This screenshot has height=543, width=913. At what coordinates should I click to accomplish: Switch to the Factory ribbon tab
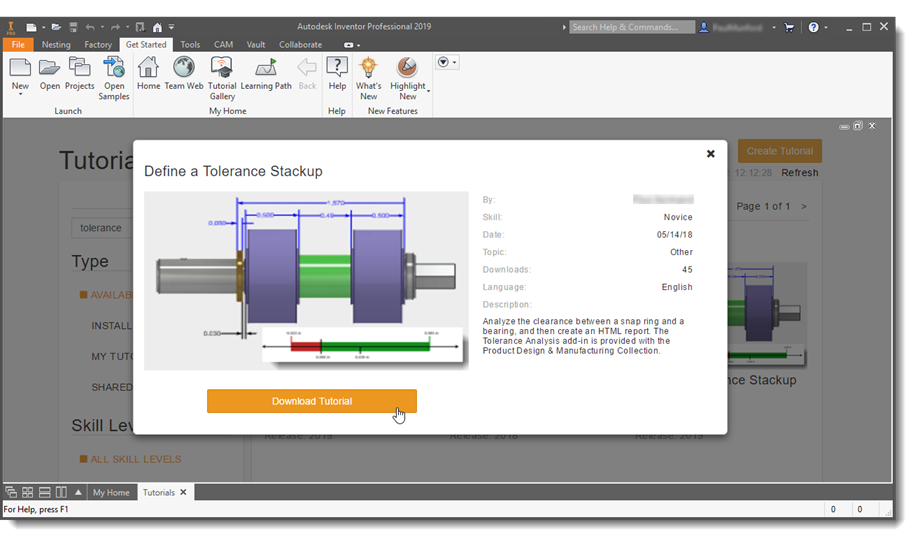pyautogui.click(x=98, y=45)
